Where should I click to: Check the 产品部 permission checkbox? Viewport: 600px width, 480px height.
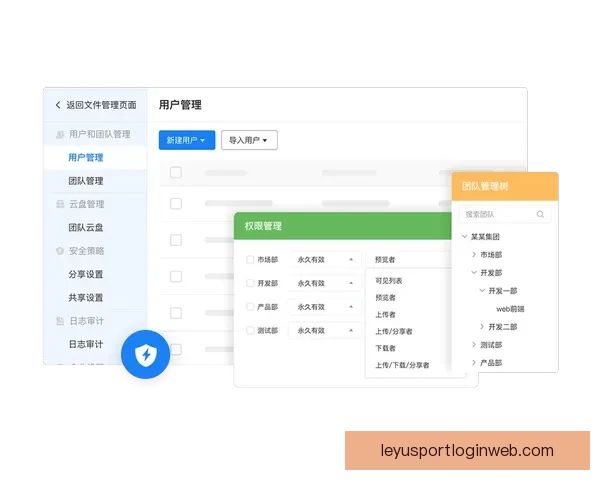pyautogui.click(x=250, y=307)
